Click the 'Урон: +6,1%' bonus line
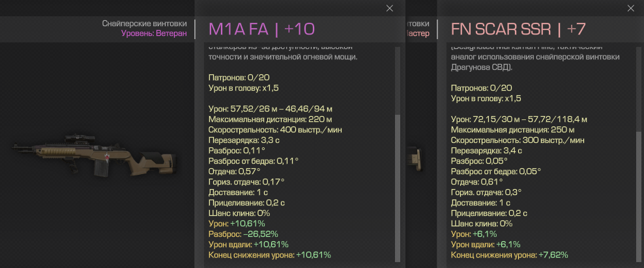 click(x=474, y=234)
